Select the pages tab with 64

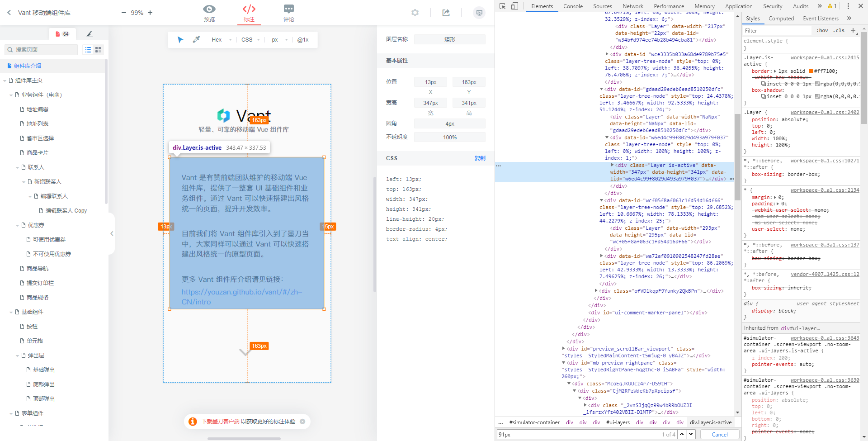coord(62,34)
